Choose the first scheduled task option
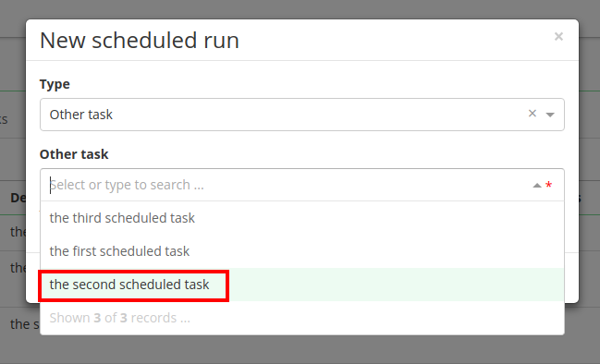This screenshot has width=600, height=364. point(302,251)
